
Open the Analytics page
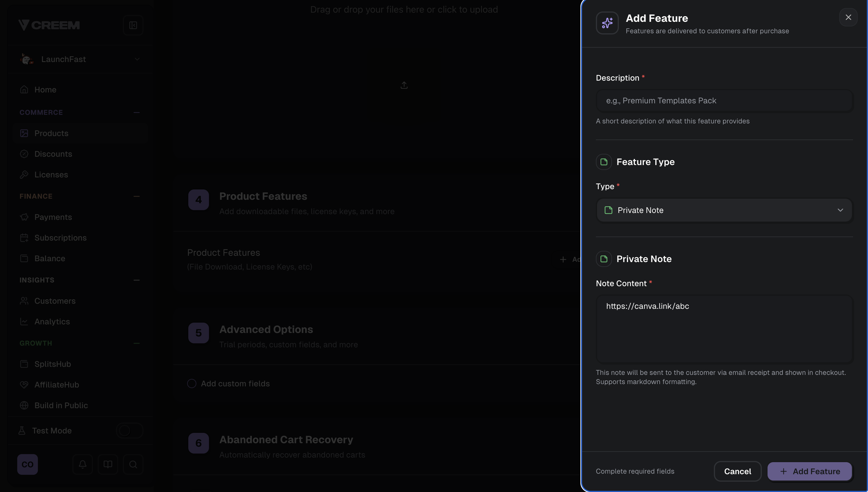pos(80,321)
